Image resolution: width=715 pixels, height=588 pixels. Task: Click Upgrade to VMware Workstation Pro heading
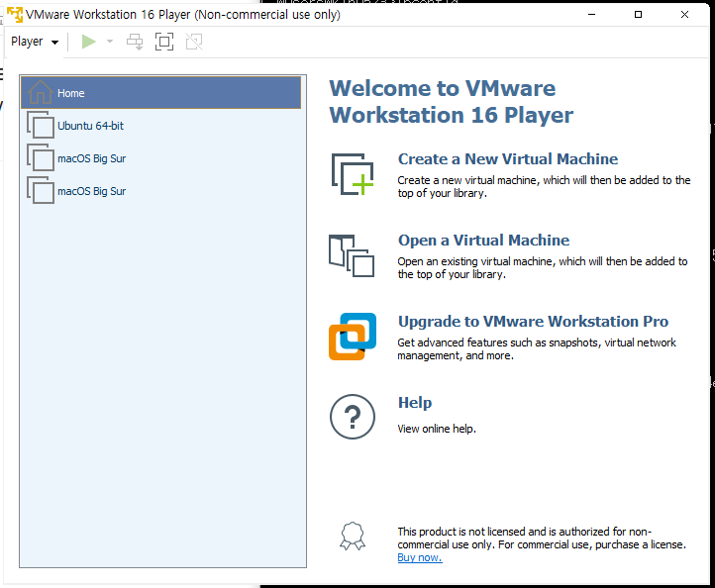533,322
